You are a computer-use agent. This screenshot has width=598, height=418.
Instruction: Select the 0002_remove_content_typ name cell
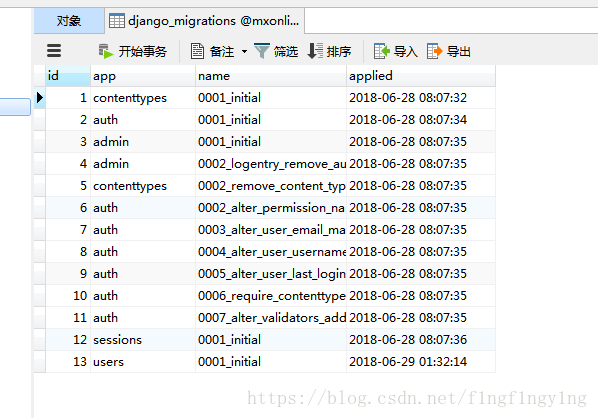pyautogui.click(x=271, y=186)
